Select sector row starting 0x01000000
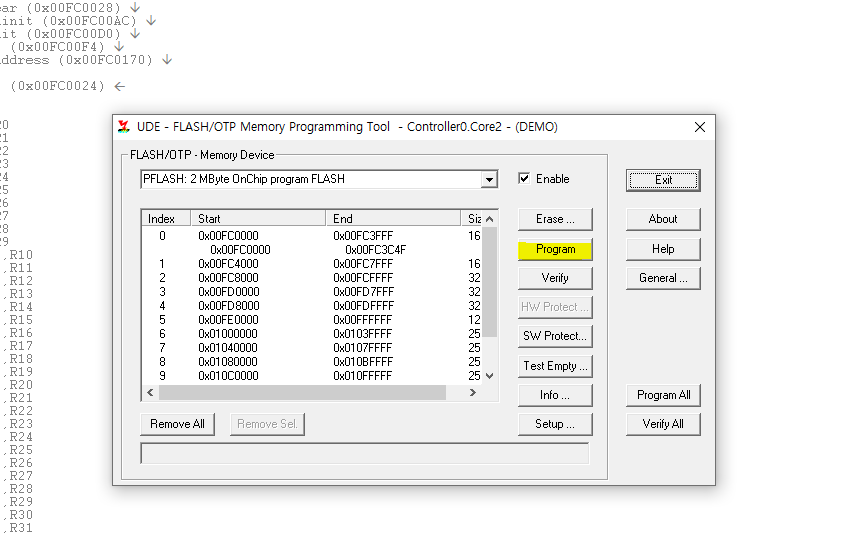This screenshot has width=854, height=558. coord(312,334)
